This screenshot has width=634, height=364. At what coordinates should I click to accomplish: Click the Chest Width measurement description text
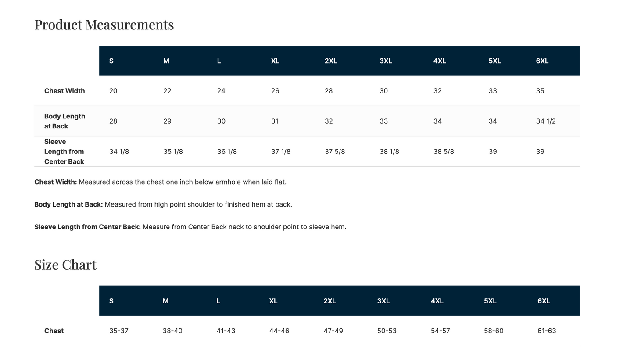[x=160, y=182]
